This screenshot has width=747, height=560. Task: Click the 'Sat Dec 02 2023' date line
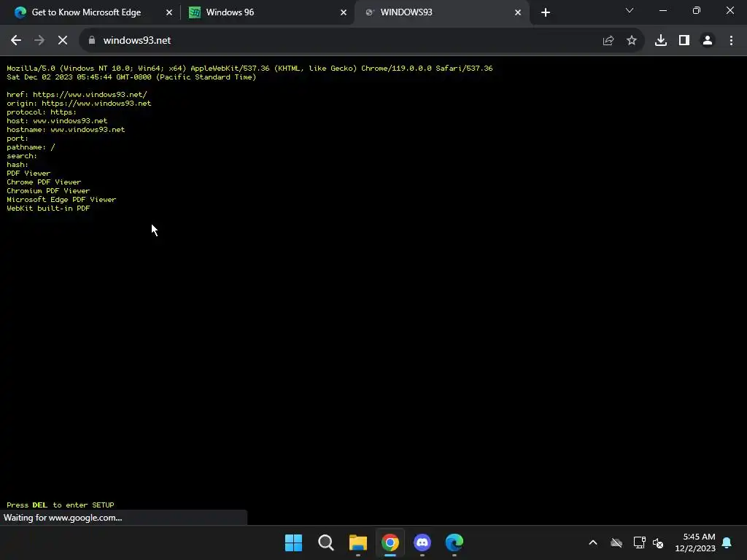131,77
